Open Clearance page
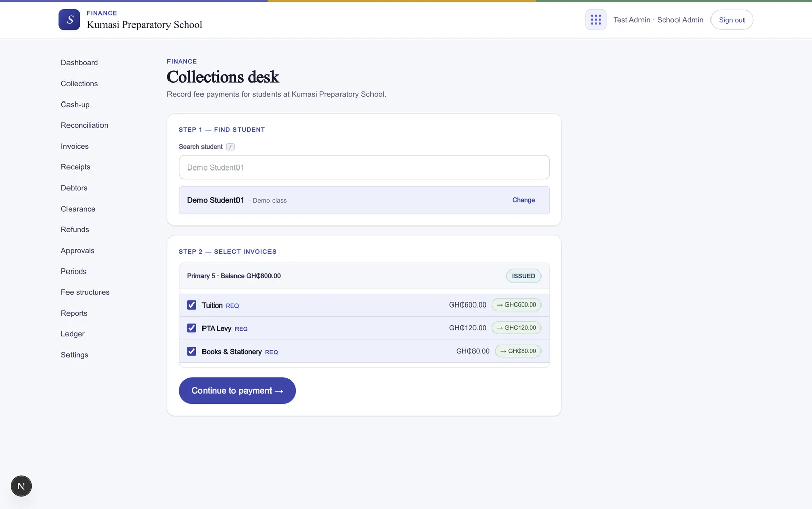Viewport: 812px width, 509px height. (78, 209)
